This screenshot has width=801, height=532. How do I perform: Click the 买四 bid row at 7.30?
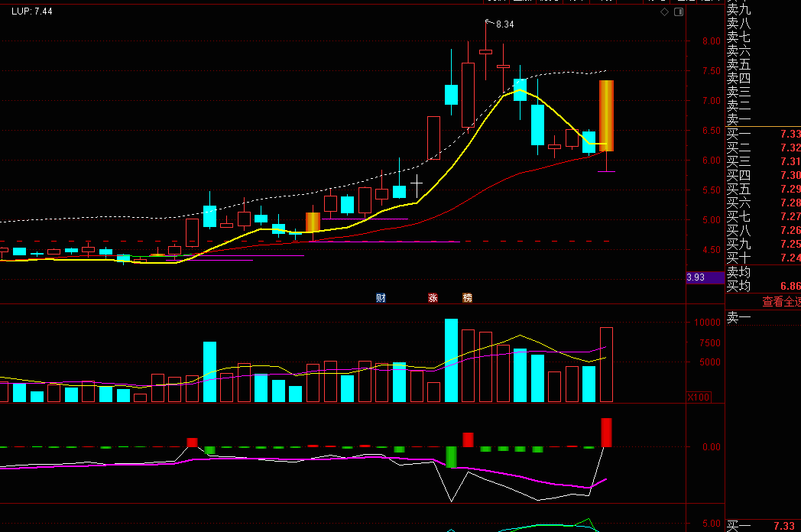click(x=764, y=175)
